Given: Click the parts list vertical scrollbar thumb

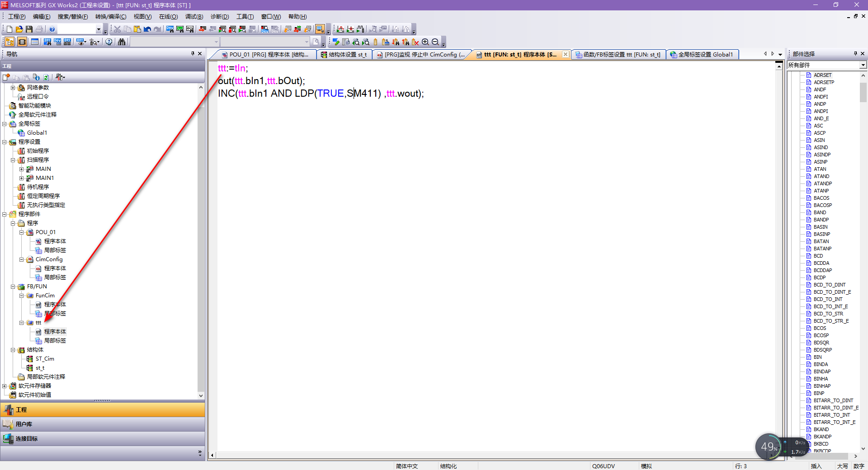Looking at the screenshot, I should pos(863,93).
